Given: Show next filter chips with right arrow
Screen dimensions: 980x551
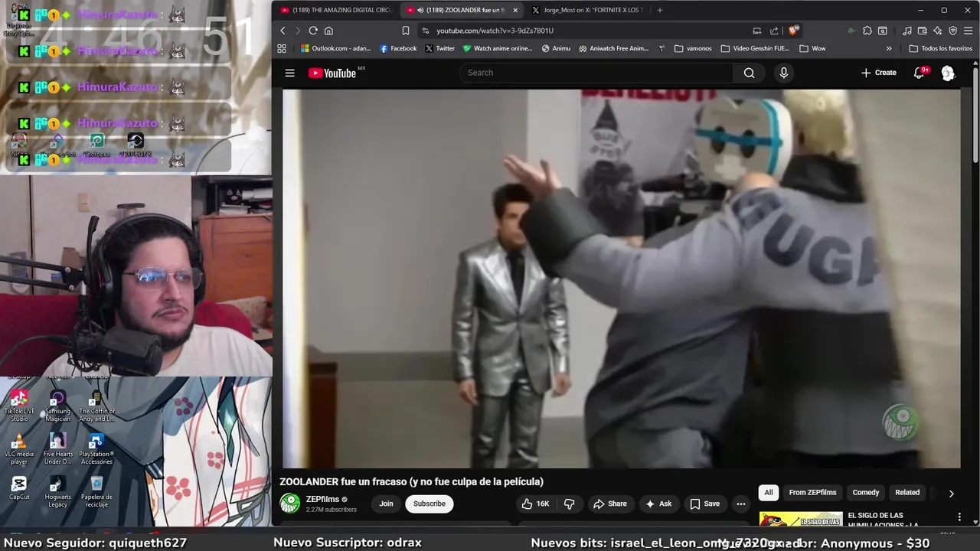Looking at the screenshot, I should point(951,494).
